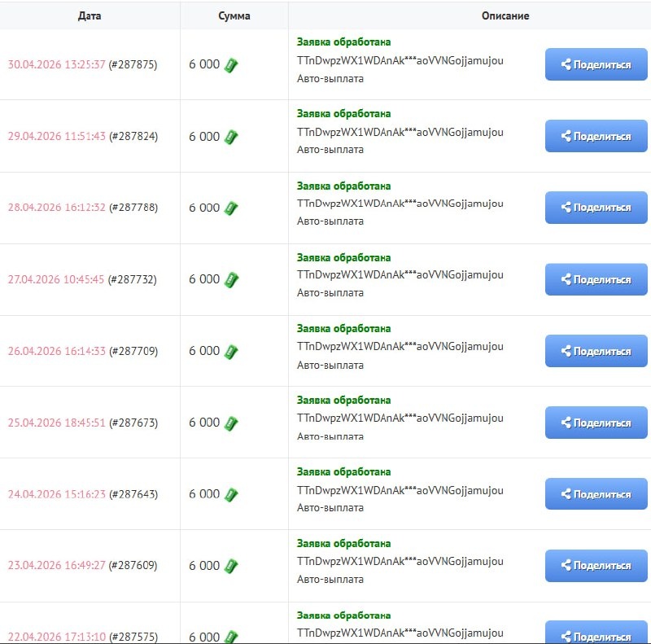Screen dimensions: 651x644
Task: Click 'Авто-выплата' label in row #287875
Action: click(330, 78)
